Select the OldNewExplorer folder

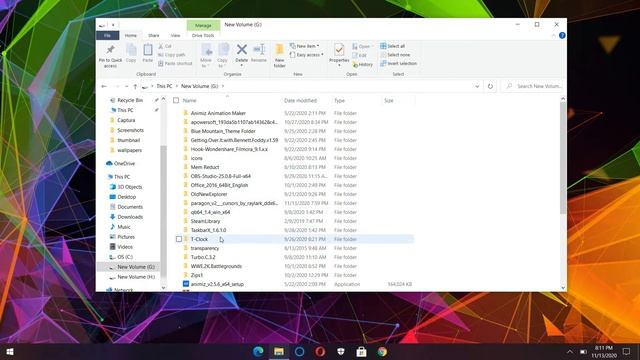tap(209, 194)
